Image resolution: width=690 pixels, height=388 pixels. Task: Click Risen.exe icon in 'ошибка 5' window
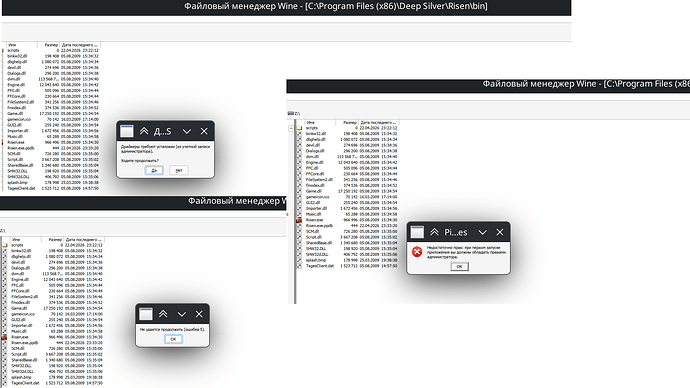[4, 337]
